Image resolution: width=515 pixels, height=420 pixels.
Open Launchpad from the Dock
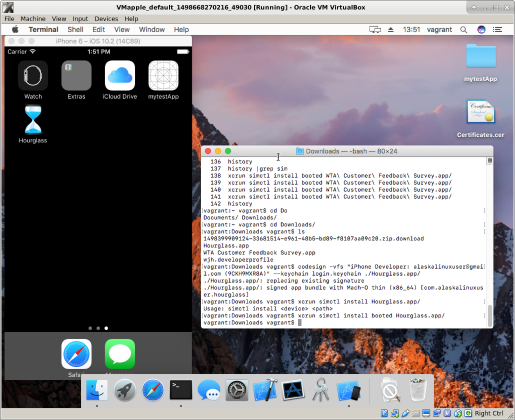pyautogui.click(x=125, y=390)
